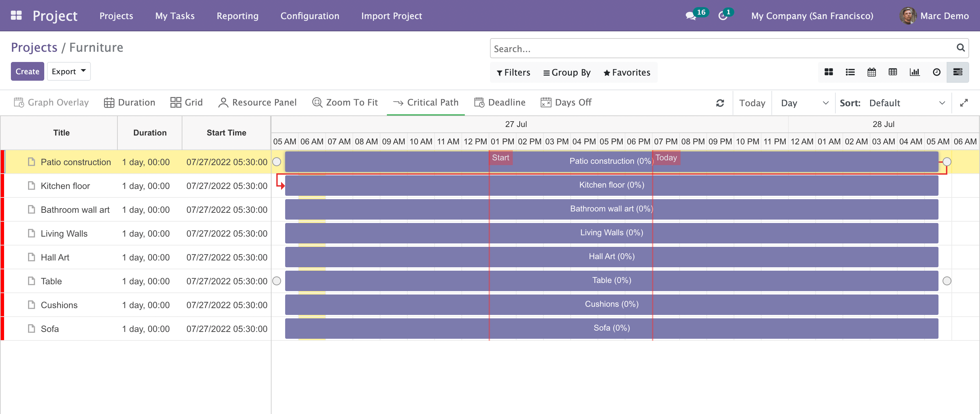980x414 pixels.
Task: Open the Pivot table view icon
Action: pos(893,72)
